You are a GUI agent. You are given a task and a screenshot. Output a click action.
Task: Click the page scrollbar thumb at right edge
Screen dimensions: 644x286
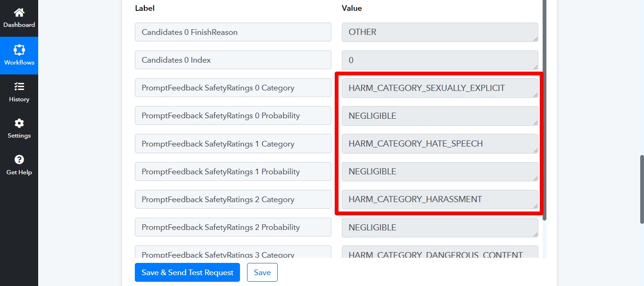click(x=642, y=189)
